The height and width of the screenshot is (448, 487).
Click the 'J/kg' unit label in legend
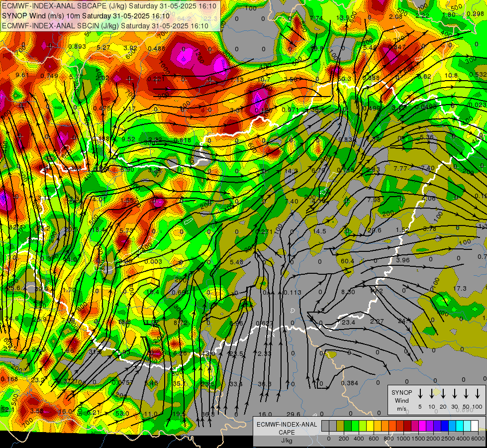(287, 441)
